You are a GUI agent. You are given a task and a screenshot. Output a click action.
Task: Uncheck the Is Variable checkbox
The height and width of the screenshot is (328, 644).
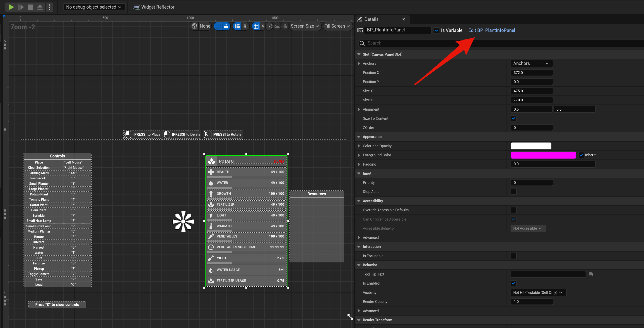tap(437, 30)
